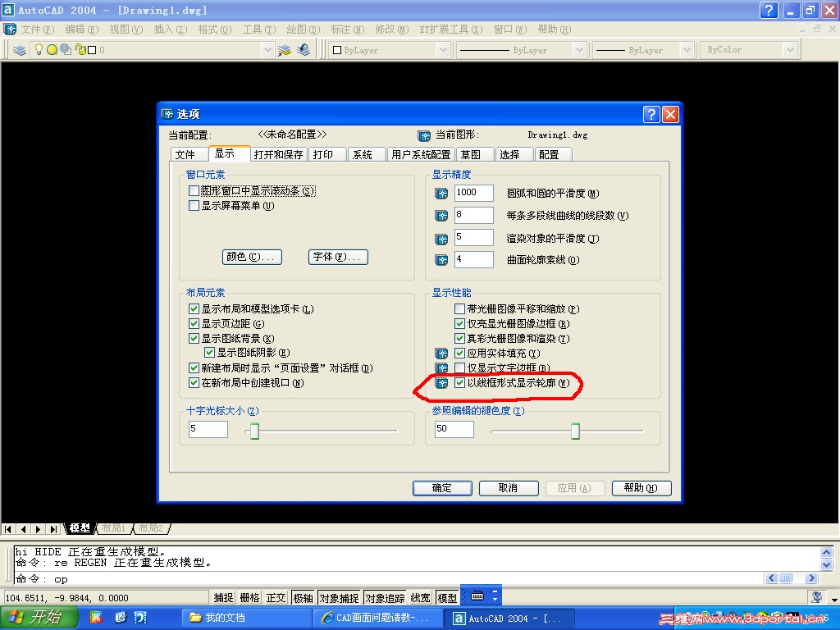Click drawing icon beside contour lines field
Screen dimensions: 840x630
coord(441,260)
